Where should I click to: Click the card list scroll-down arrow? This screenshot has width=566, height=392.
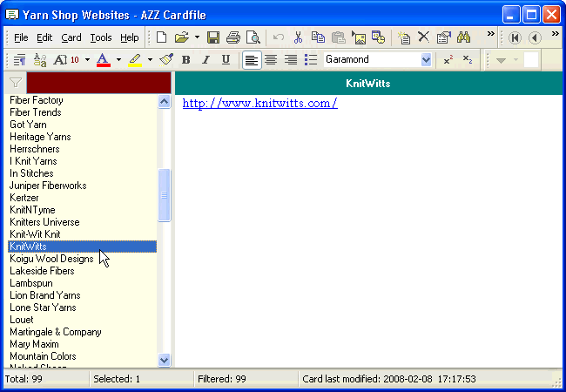tap(165, 360)
